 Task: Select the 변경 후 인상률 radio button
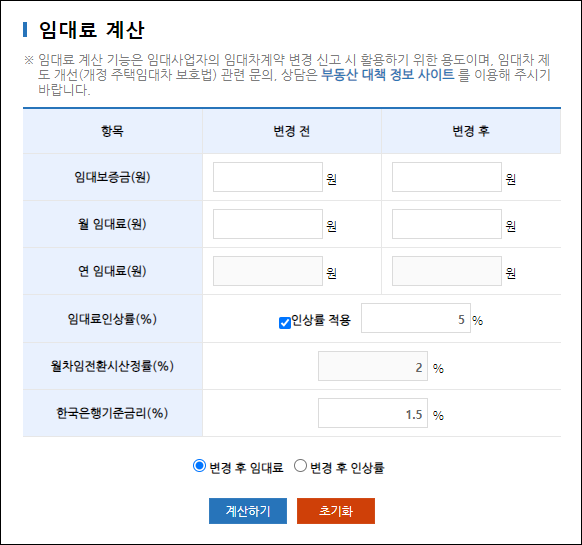click(300, 466)
